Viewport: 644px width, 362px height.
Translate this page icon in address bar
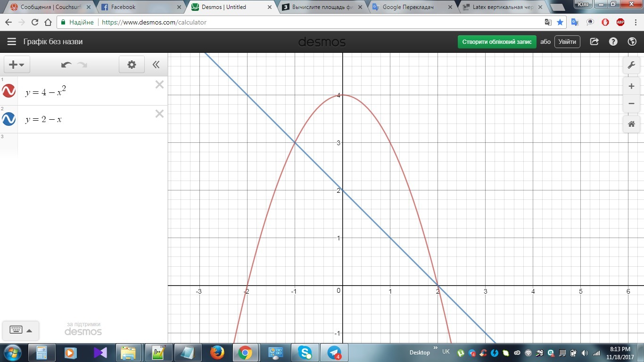[x=548, y=22]
